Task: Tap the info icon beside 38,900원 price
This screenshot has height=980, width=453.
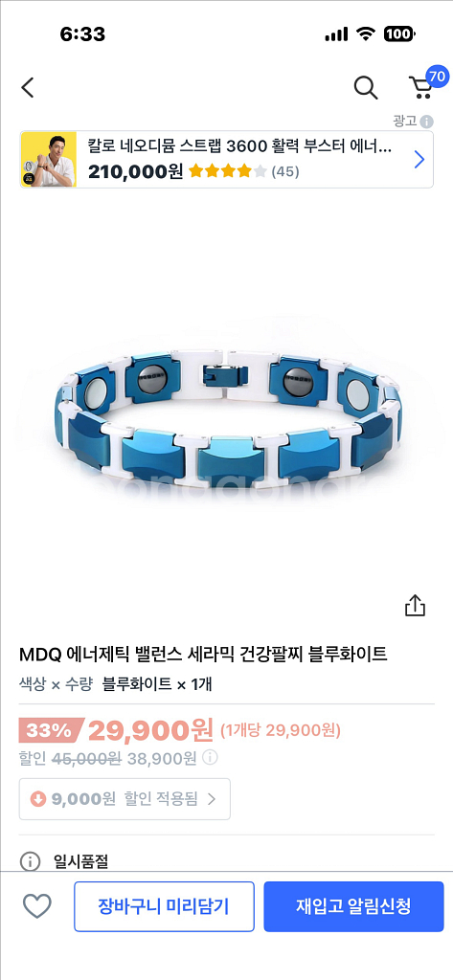Action: click(211, 758)
